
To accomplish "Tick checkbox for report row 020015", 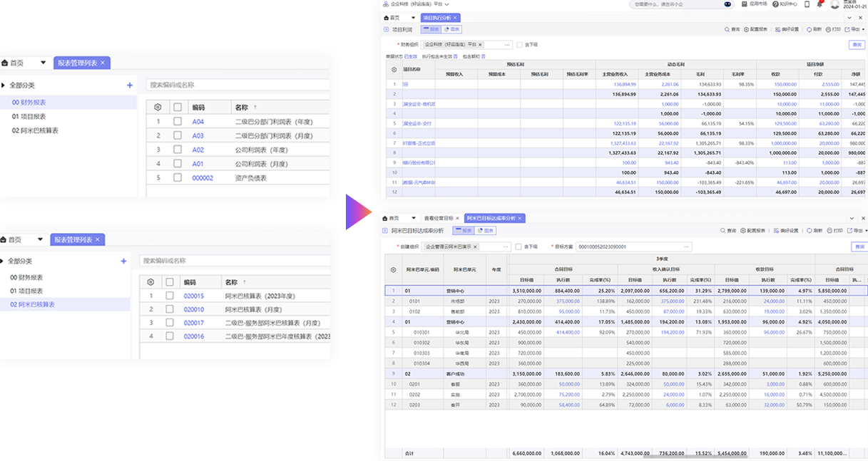I will tap(169, 296).
